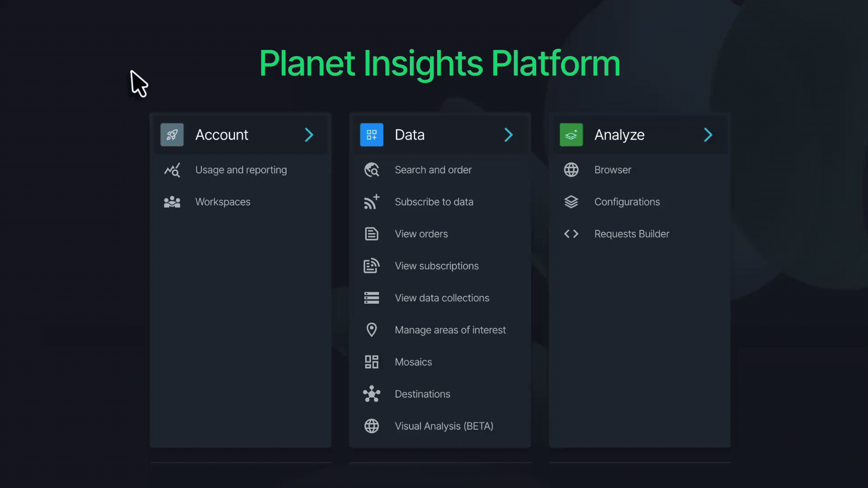Viewport: 868px width, 488px height.
Task: Click the Requests Builder code brackets icon
Action: 571,234
